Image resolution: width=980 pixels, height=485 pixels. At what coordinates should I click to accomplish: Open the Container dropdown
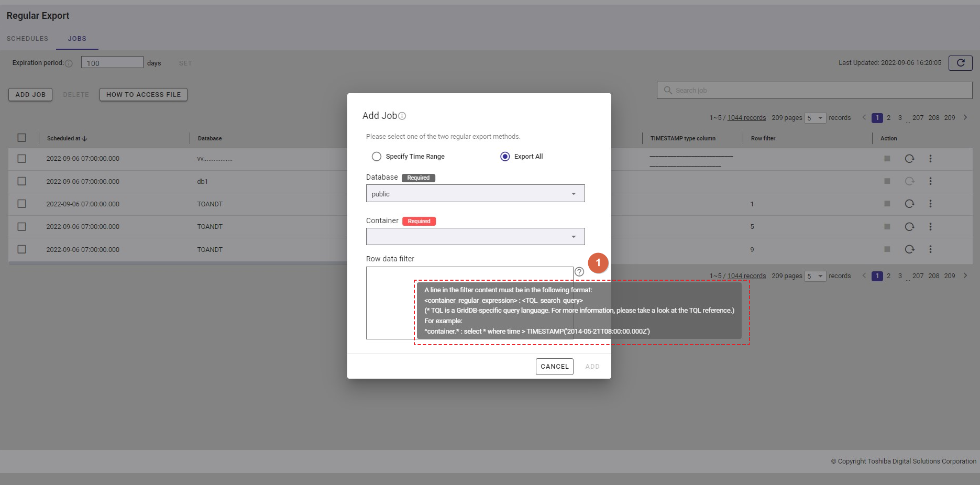475,237
